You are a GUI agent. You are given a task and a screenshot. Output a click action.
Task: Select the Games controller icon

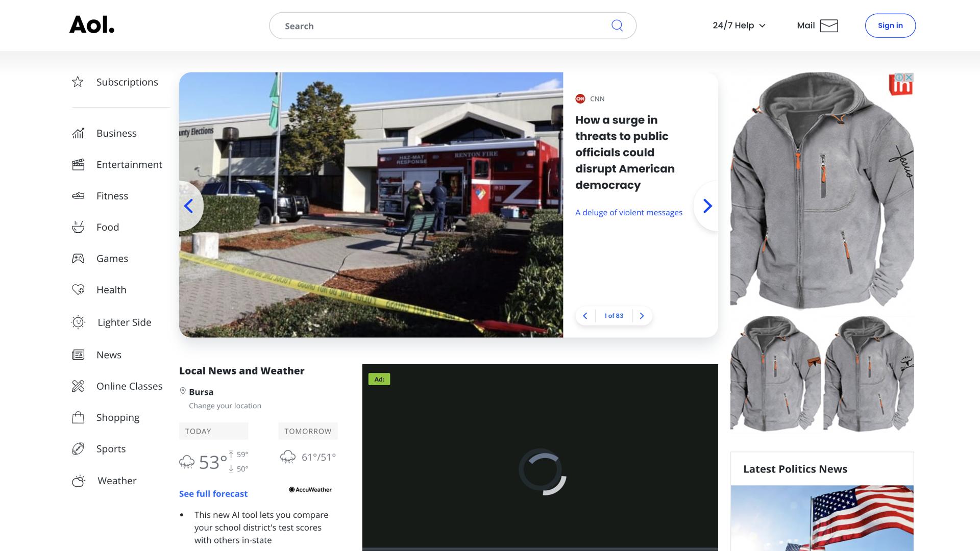pyautogui.click(x=78, y=258)
